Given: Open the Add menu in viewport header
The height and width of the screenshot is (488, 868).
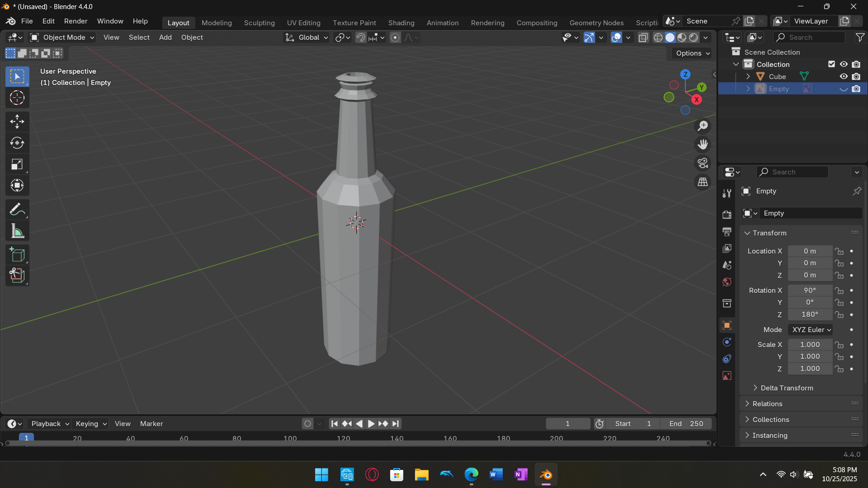Looking at the screenshot, I should (x=165, y=38).
